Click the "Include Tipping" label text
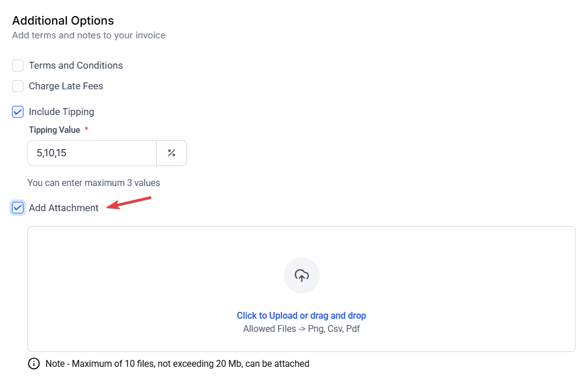 [61, 112]
